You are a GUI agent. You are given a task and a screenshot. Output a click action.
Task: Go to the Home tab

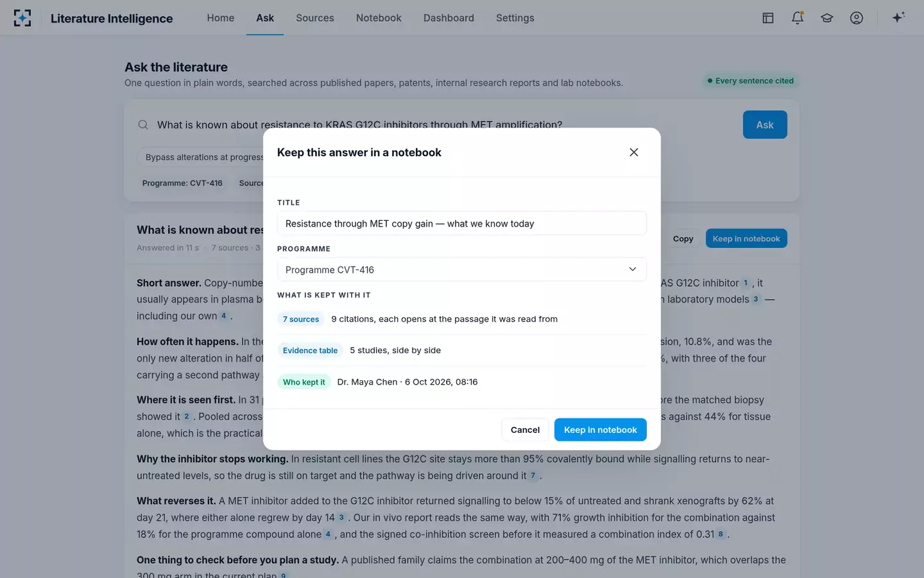click(x=221, y=18)
